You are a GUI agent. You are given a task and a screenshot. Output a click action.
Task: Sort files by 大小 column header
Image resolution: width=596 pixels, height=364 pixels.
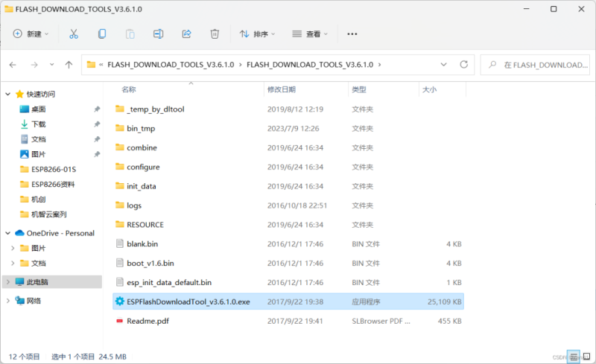[x=430, y=89]
